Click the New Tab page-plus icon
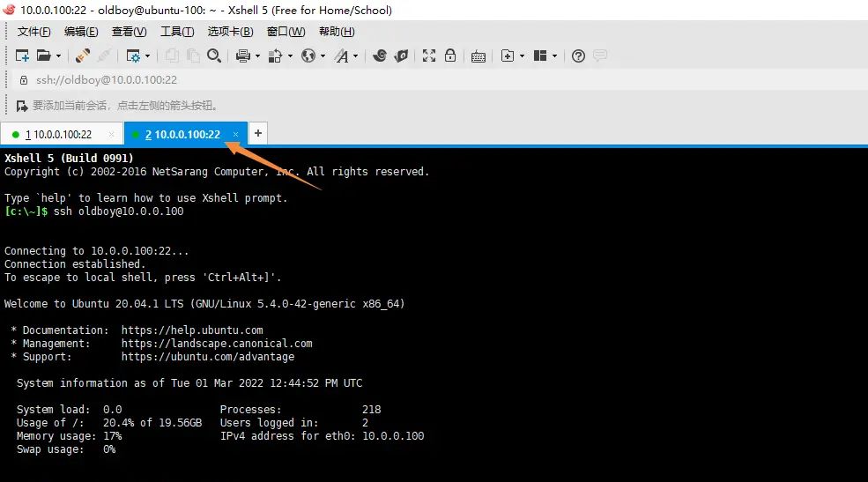This screenshot has width=868, height=482. [x=507, y=56]
